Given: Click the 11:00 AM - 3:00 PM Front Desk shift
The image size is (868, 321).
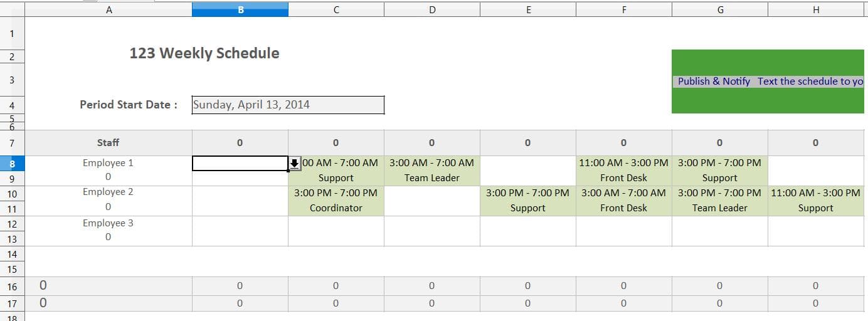Looking at the screenshot, I should coord(623,170).
